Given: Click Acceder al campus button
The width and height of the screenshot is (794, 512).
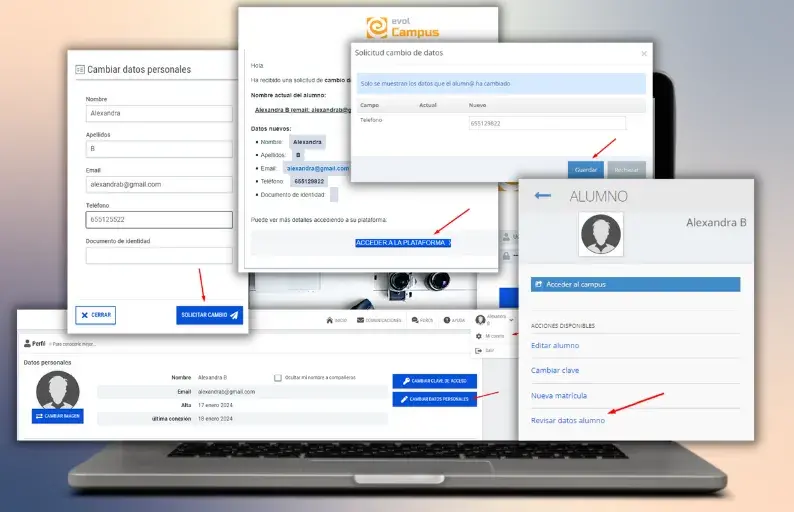Looking at the screenshot, I should click(635, 284).
